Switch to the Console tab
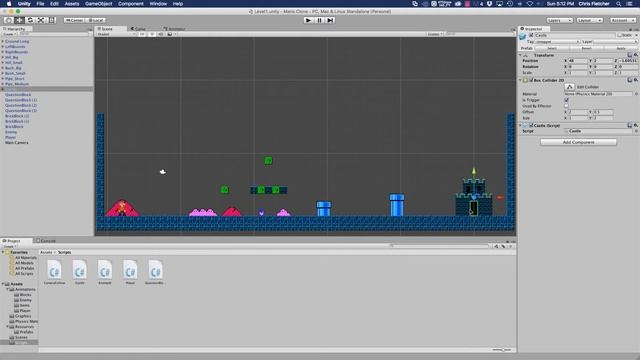 [x=46, y=241]
